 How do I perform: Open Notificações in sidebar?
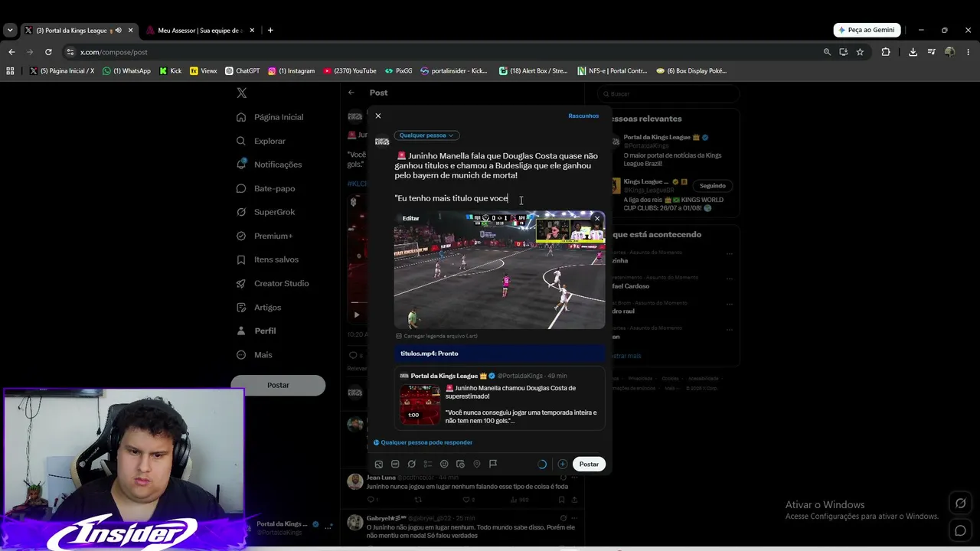(269, 165)
